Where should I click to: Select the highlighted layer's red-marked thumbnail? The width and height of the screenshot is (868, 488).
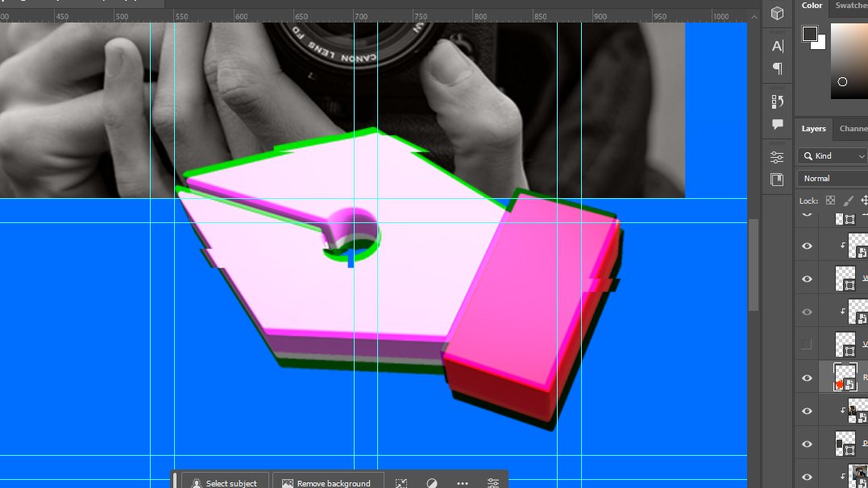coord(845,378)
